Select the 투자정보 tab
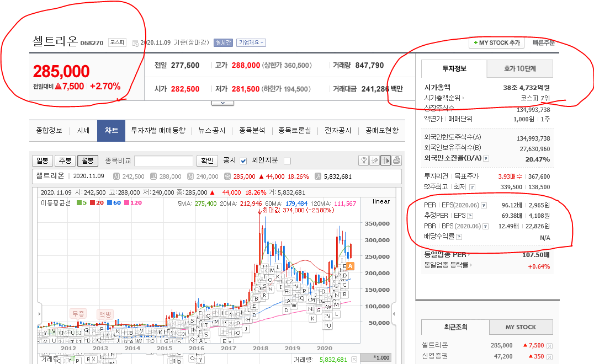 pyautogui.click(x=454, y=69)
